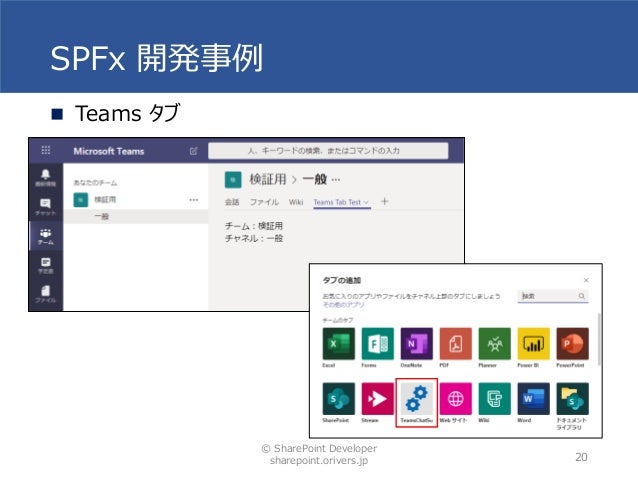Focus the 検索 field in add-tab dialog

553,296
